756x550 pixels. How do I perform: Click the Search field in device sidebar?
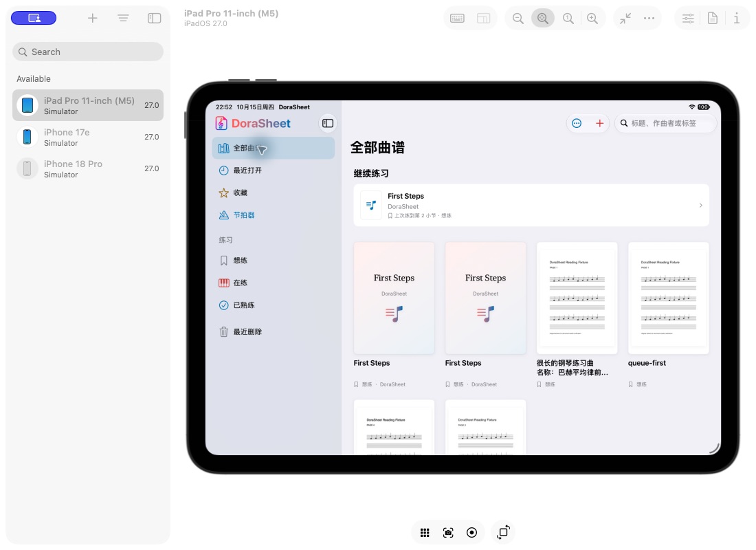[88, 52]
